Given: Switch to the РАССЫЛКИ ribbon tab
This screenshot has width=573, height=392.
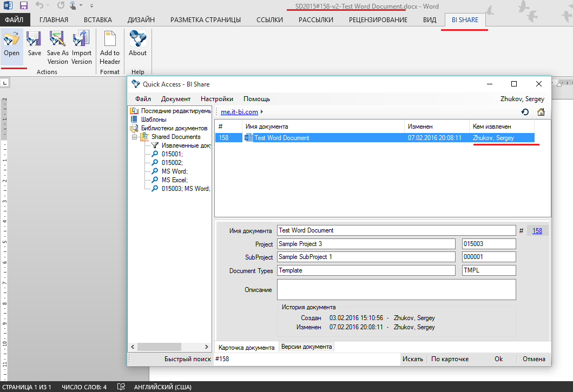Looking at the screenshot, I should tap(316, 19).
